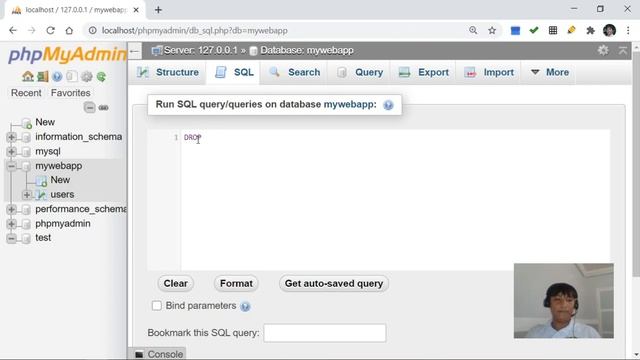Click the Clear button
This screenshot has height=360, width=640.
(176, 283)
